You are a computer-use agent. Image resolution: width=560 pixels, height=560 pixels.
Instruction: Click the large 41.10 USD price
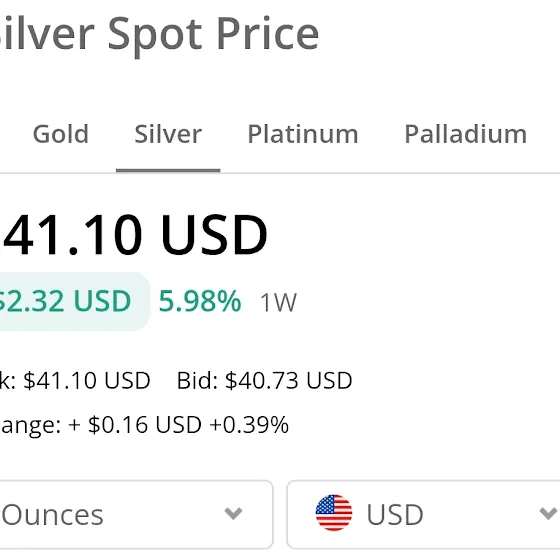134,235
